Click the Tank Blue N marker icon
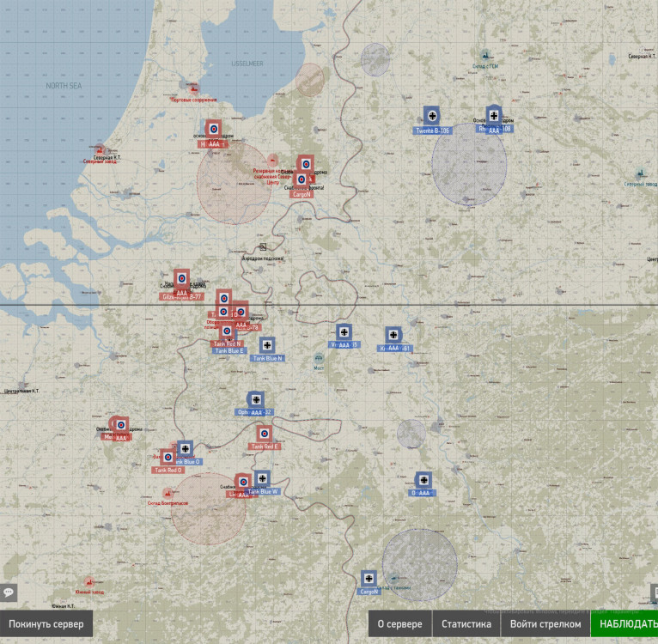 (267, 345)
